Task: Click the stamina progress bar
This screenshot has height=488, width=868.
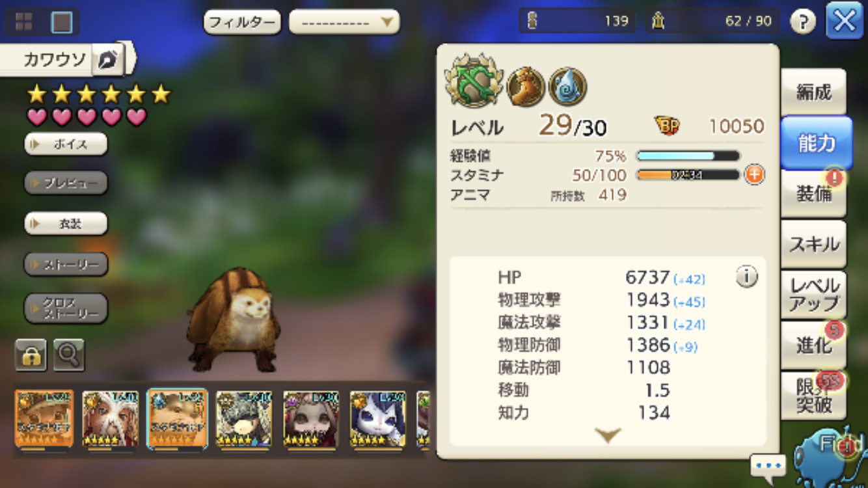Action: coord(687,174)
